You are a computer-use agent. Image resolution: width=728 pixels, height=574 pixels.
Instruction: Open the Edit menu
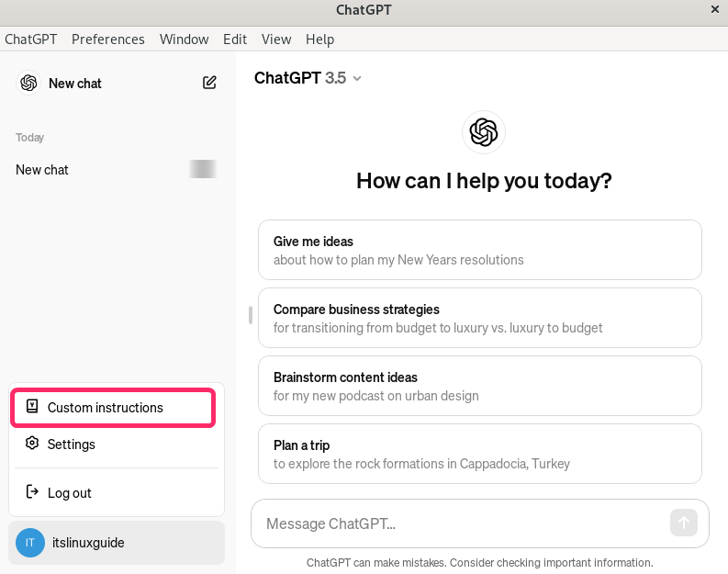click(x=235, y=39)
